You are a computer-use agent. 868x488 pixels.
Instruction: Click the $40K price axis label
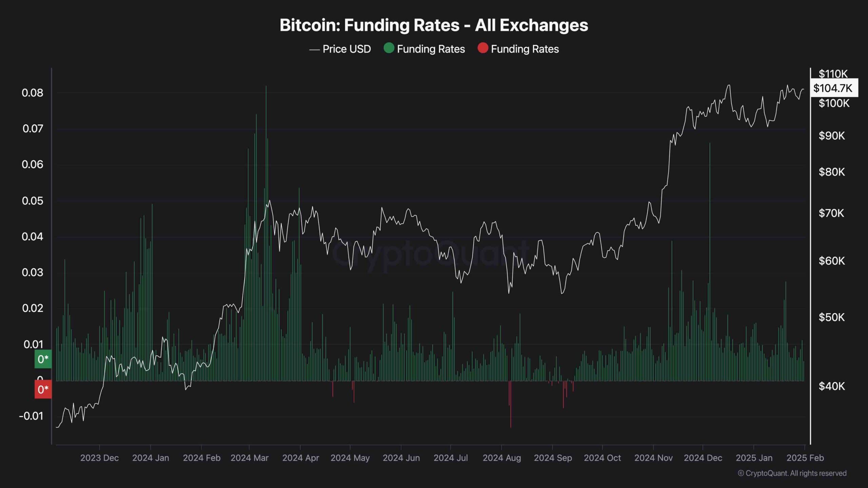point(832,386)
